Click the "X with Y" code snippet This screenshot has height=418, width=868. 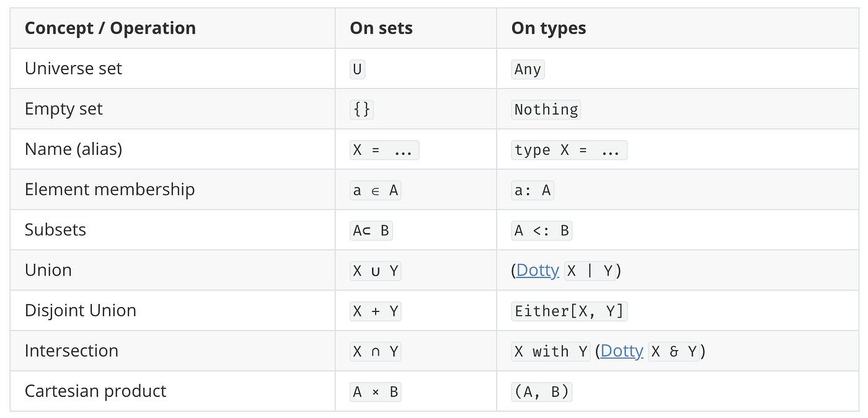[551, 351]
